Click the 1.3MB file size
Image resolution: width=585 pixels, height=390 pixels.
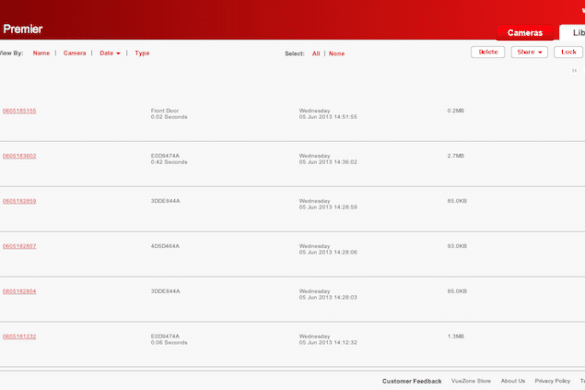tap(456, 337)
